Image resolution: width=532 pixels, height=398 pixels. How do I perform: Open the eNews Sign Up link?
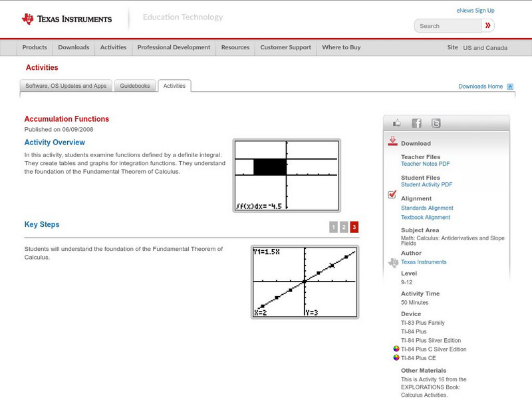[475, 11]
